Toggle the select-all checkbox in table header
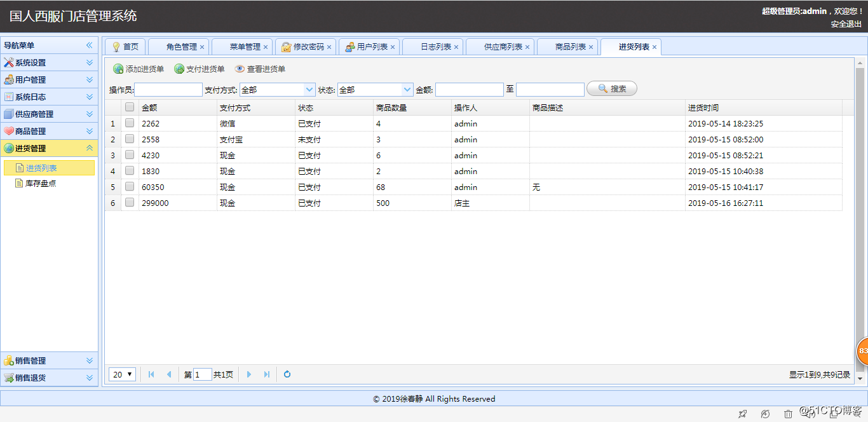 coord(130,107)
